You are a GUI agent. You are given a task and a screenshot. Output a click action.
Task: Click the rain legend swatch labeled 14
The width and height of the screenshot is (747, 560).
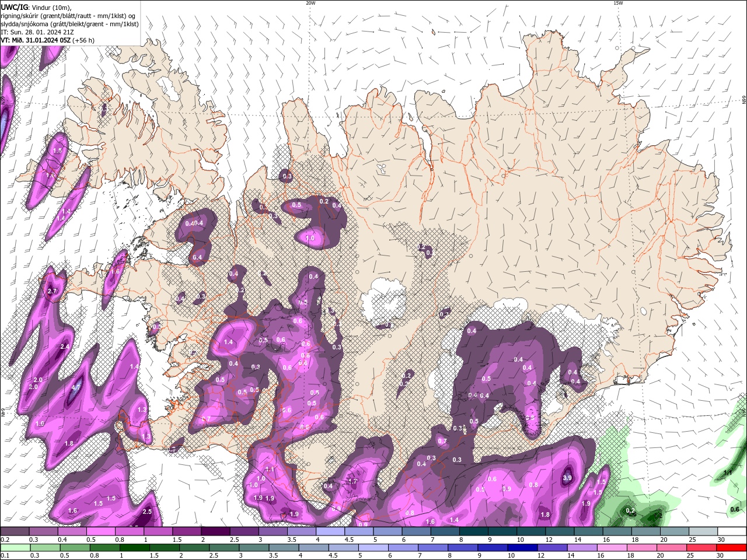click(x=582, y=548)
